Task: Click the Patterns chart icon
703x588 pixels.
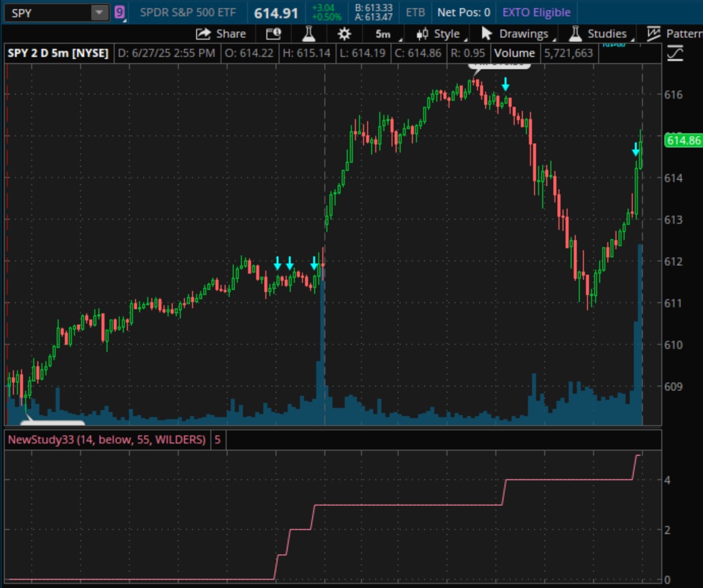Action: point(653,34)
